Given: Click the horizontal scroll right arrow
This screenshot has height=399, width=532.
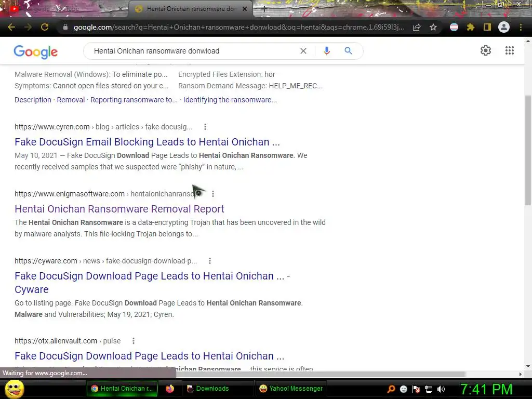Looking at the screenshot, I should (521, 374).
